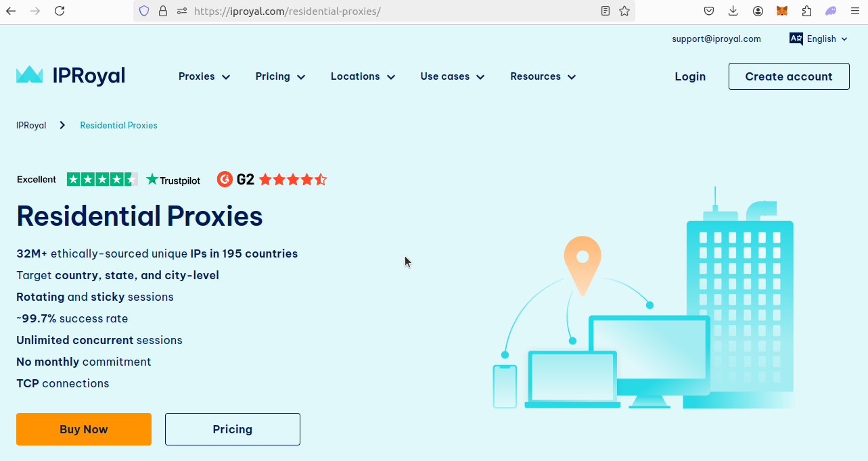Reload the current page

click(x=60, y=11)
